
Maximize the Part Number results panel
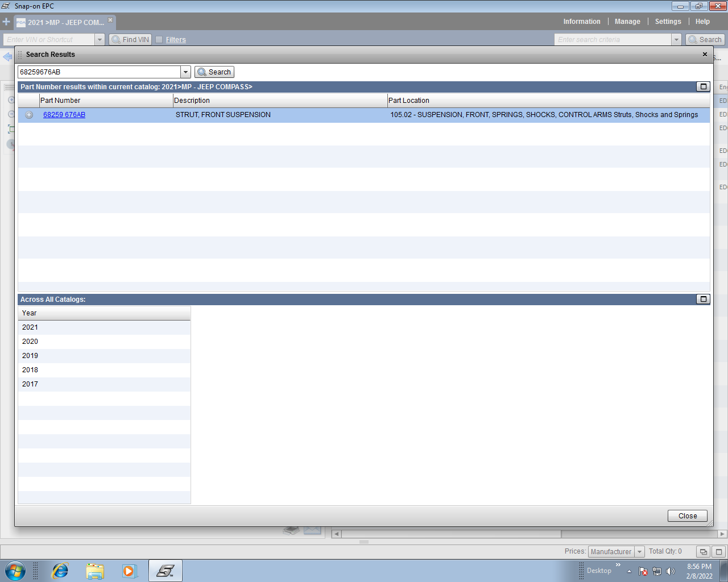(704, 87)
